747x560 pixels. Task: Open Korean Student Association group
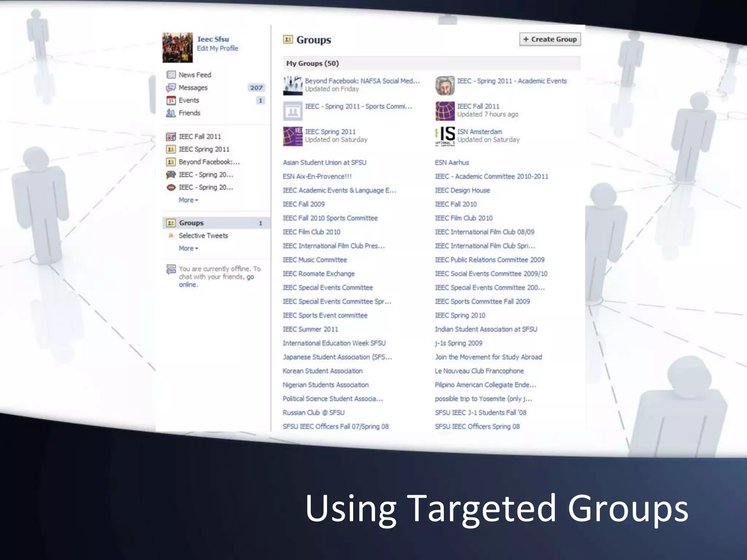tap(323, 371)
